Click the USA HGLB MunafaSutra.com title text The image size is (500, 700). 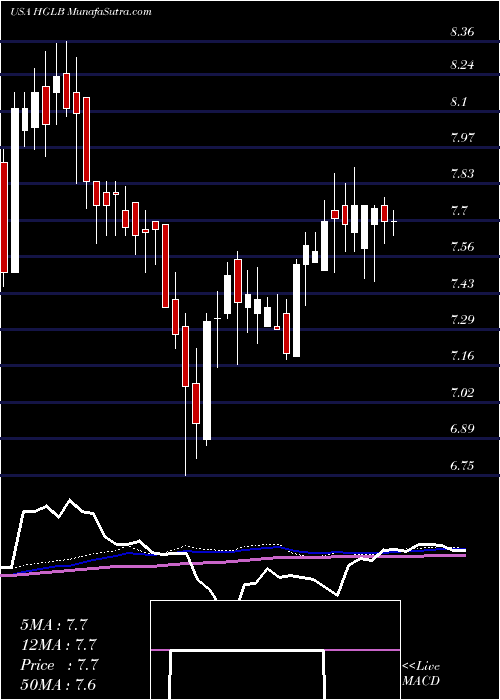(80, 12)
